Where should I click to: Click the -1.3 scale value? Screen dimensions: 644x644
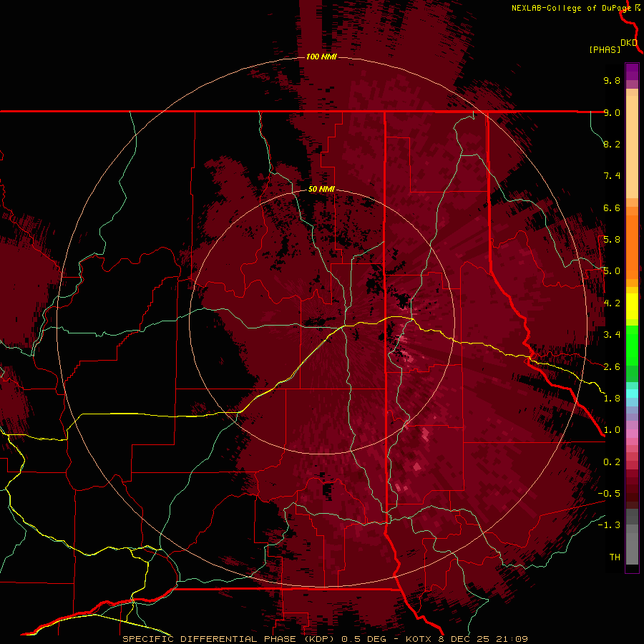[609, 525]
